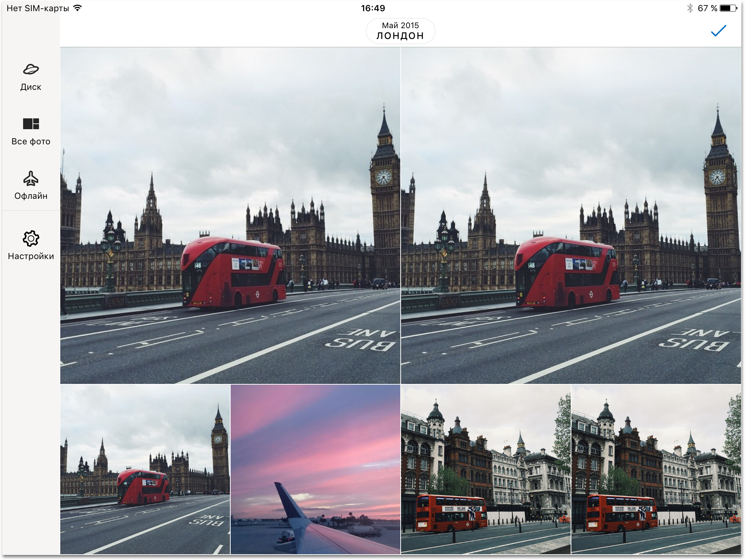Open Offline files via airplane icon

[31, 179]
